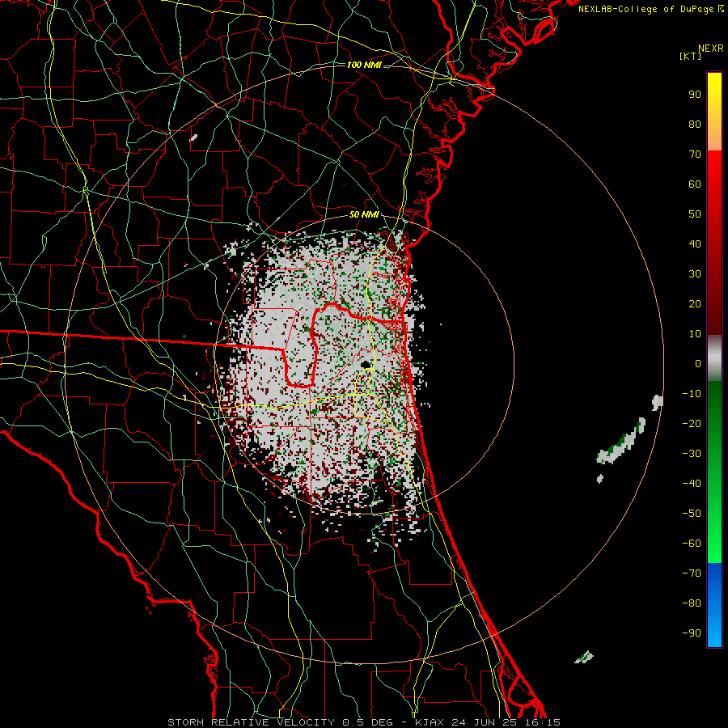Pick the blue segment of the color bar
The height and width of the screenshot is (728, 728).
714,604
